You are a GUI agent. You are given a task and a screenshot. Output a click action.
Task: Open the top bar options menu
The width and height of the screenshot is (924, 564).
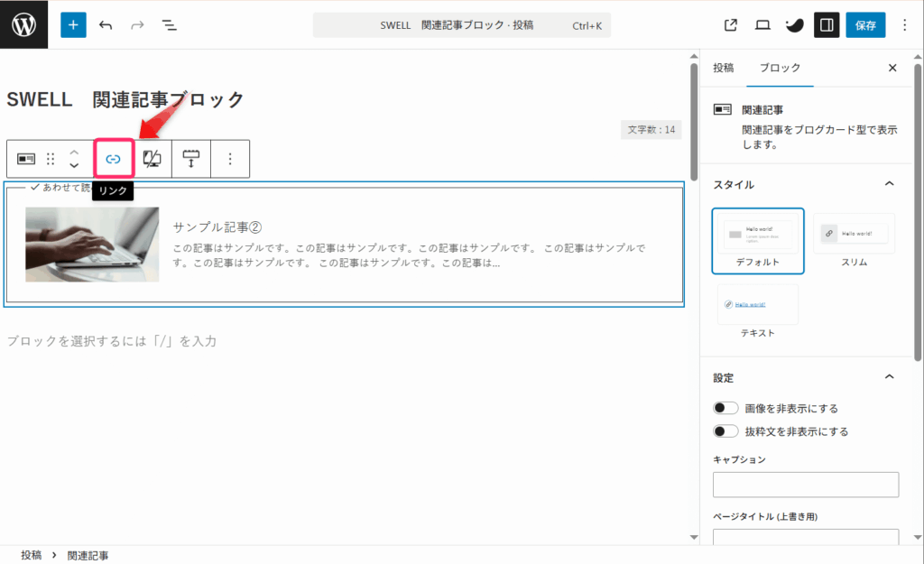(904, 24)
